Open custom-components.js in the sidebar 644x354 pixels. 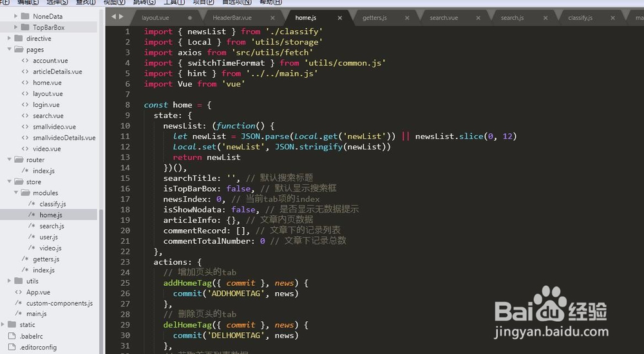point(59,303)
